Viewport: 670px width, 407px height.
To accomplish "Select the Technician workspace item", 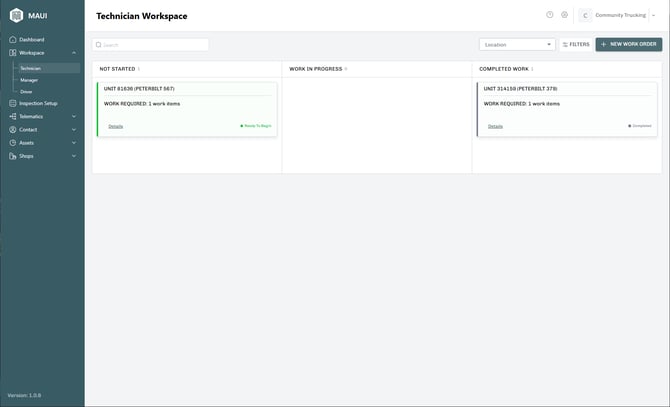I will (49, 68).
